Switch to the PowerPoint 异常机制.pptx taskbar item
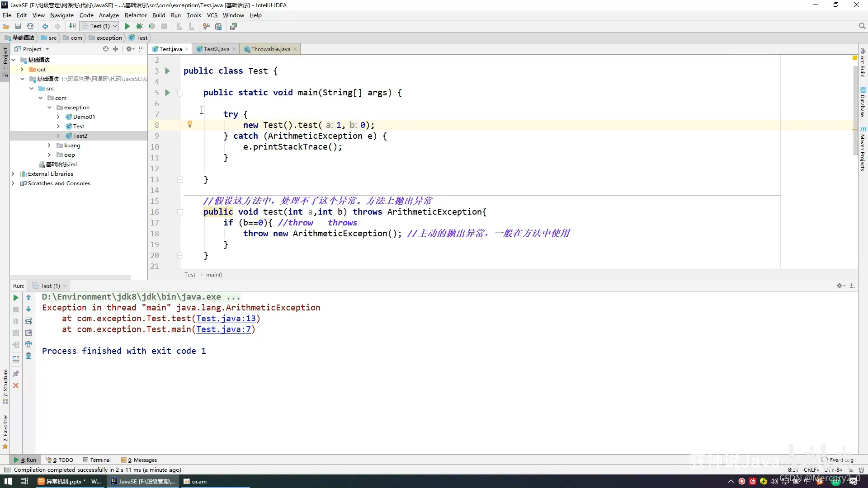 coord(69,481)
